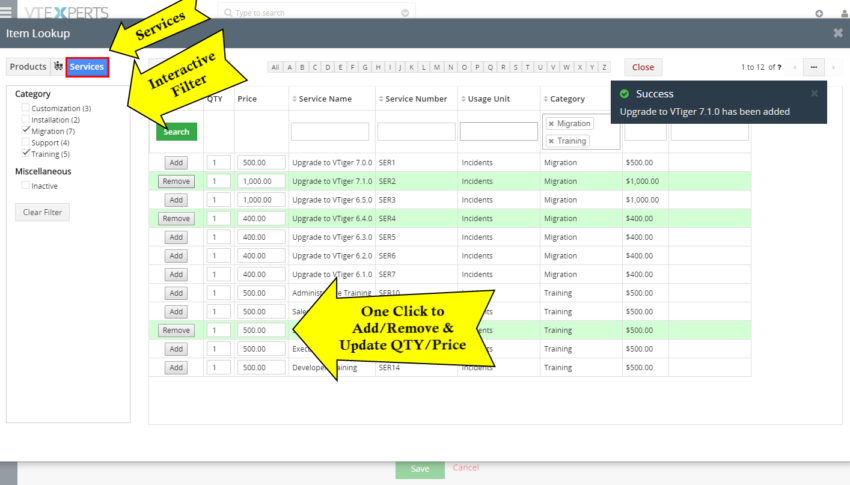Click the Clear Filter button
The height and width of the screenshot is (485, 850).
(42, 212)
